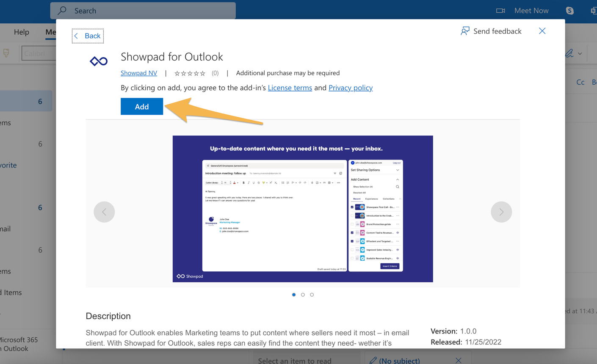Click Send feedback
597x364 pixels.
491,31
